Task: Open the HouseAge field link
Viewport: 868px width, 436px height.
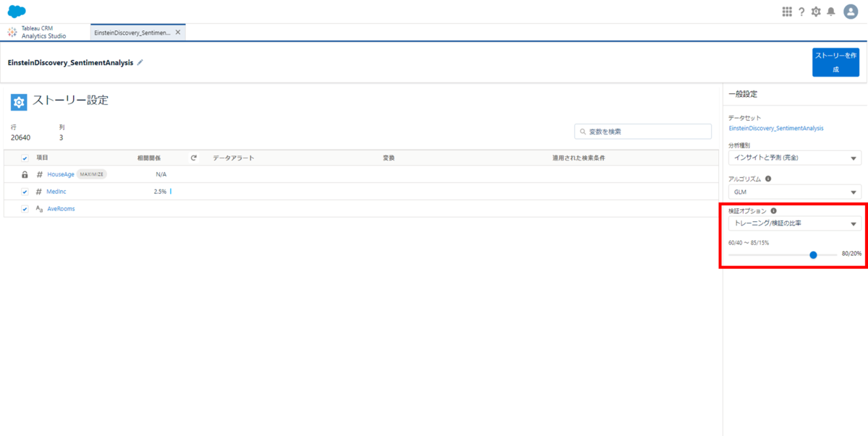Action: (x=61, y=174)
